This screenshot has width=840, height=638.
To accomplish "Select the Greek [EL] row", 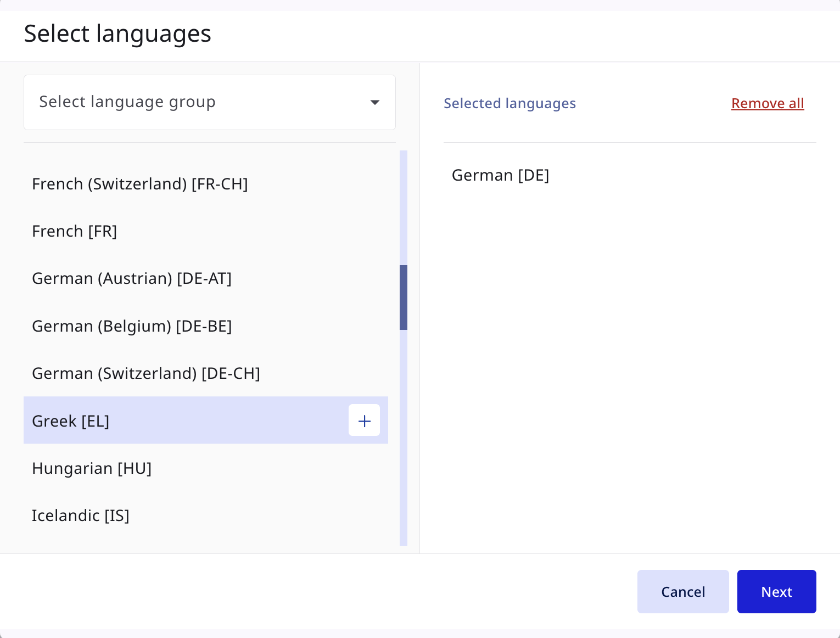I will point(206,421).
